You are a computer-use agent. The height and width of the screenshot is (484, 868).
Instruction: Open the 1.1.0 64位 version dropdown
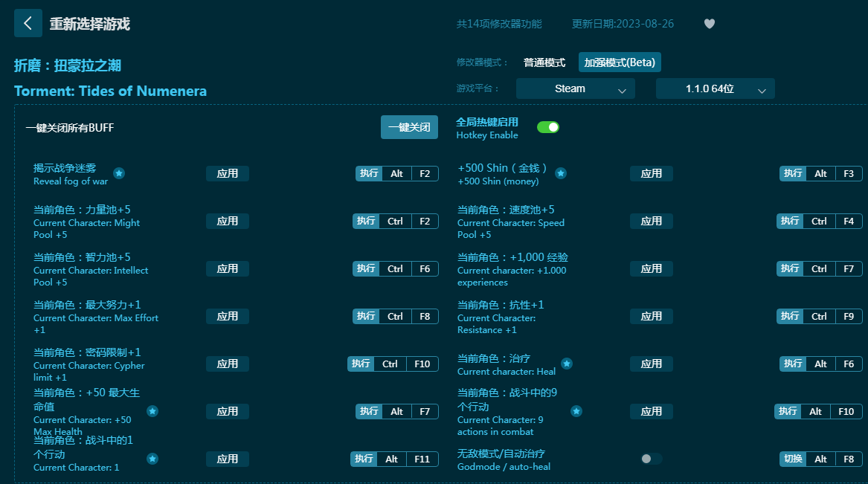[x=716, y=88]
